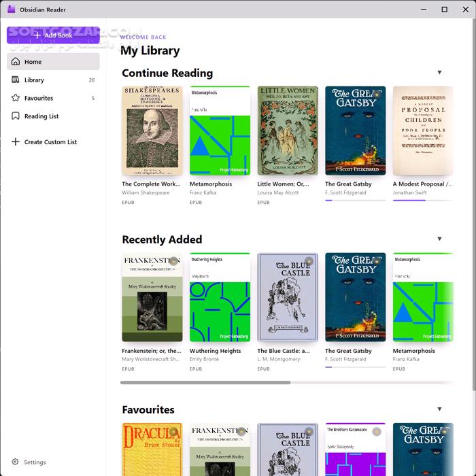This screenshot has height=476, width=476.
Task: Click the author name 'Emily Brontë'
Action: [204, 359]
